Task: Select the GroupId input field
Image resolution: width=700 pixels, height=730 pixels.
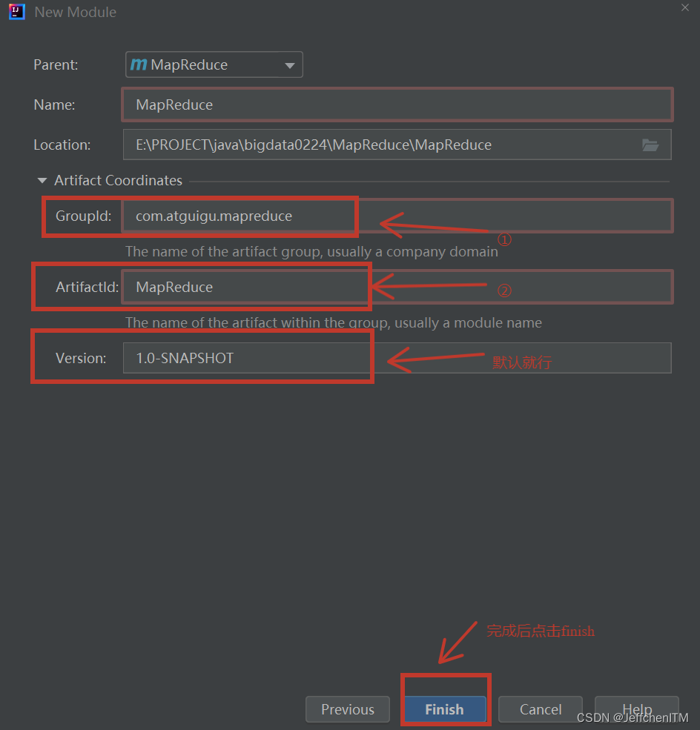Action: coord(397,216)
